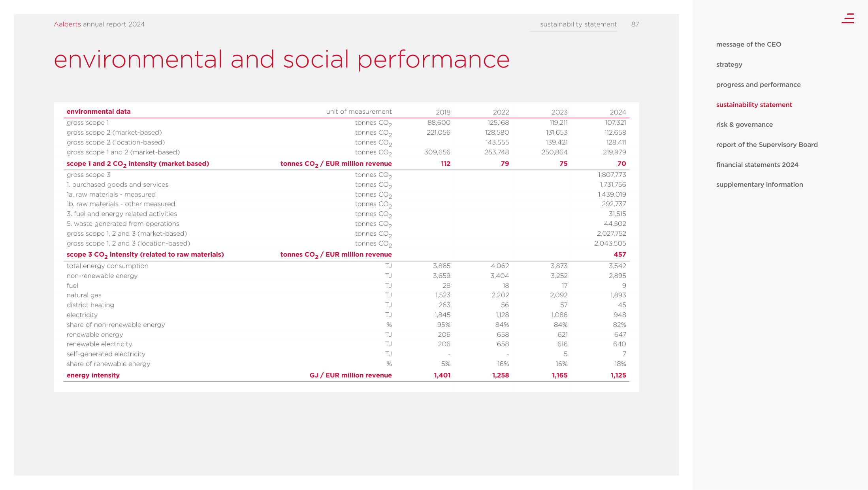Select purchased goods and services row label
The width and height of the screenshot is (868, 490).
point(117,184)
